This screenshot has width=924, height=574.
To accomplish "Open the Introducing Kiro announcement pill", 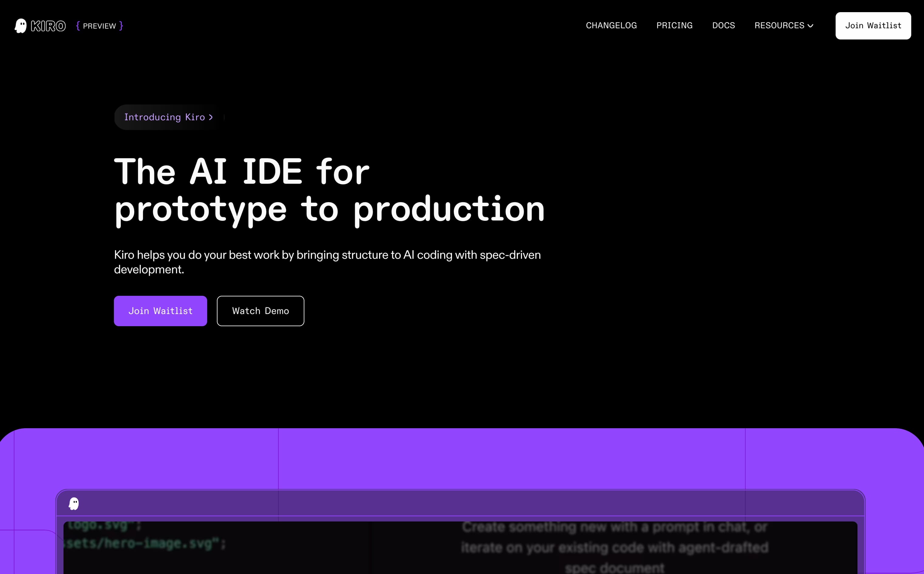I will pyautogui.click(x=169, y=117).
